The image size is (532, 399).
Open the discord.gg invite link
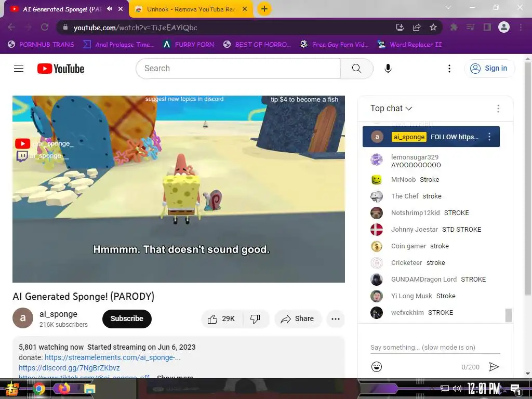point(69,368)
